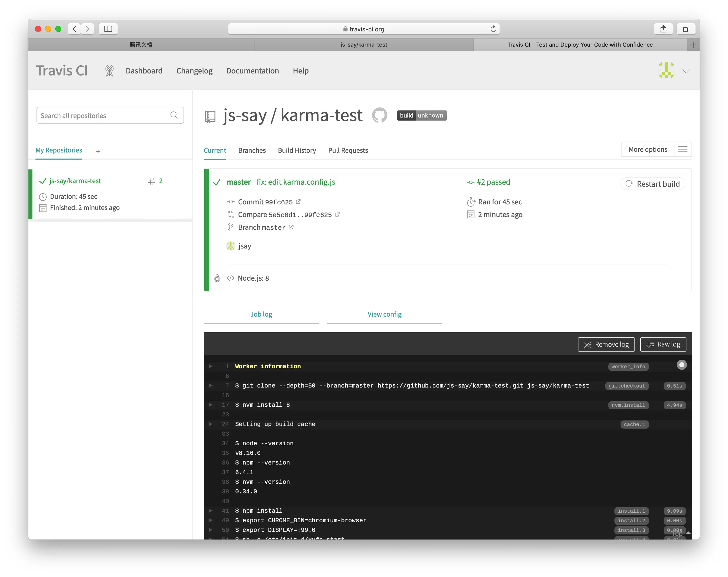Select the My Repositories tab

point(59,150)
